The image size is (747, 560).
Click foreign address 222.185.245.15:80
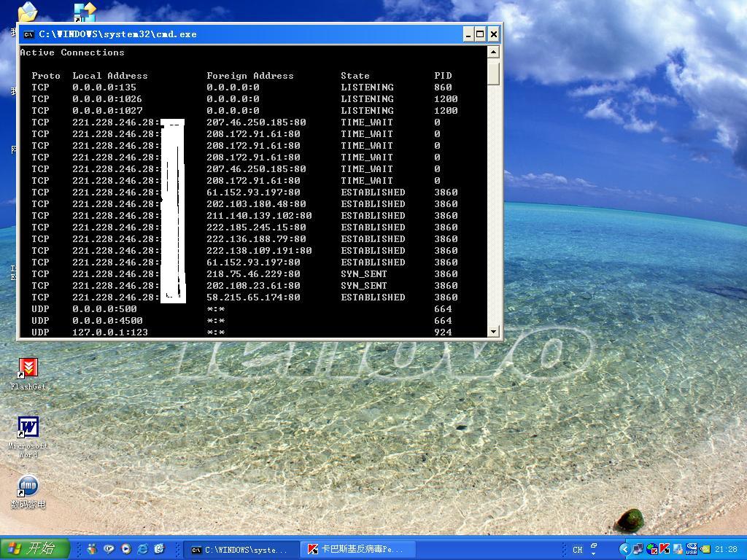(256, 227)
